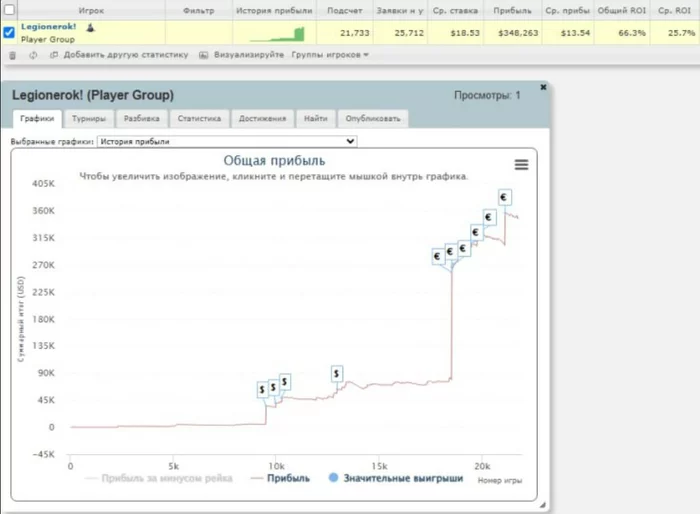
Task: Toggle Прибыль series in chart legend
Action: coord(280,478)
